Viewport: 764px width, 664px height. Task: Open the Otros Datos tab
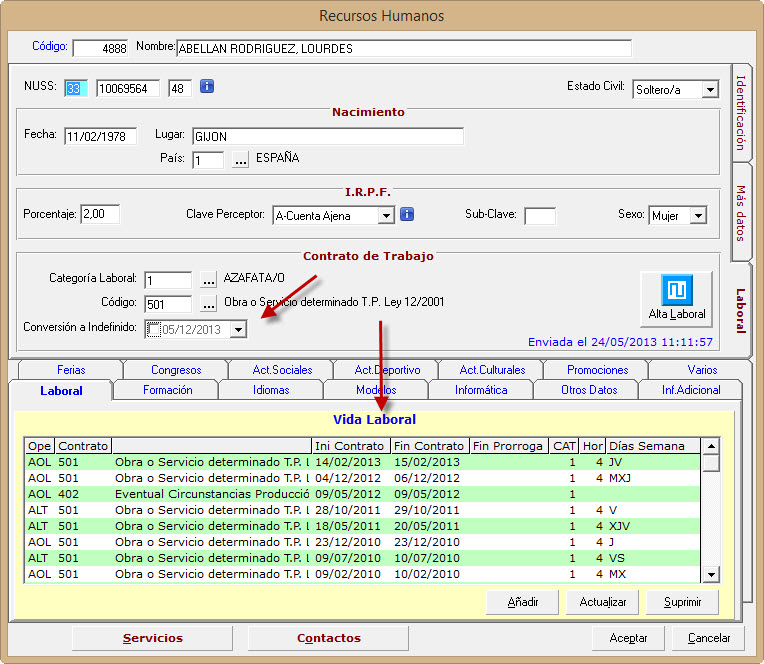click(x=589, y=390)
